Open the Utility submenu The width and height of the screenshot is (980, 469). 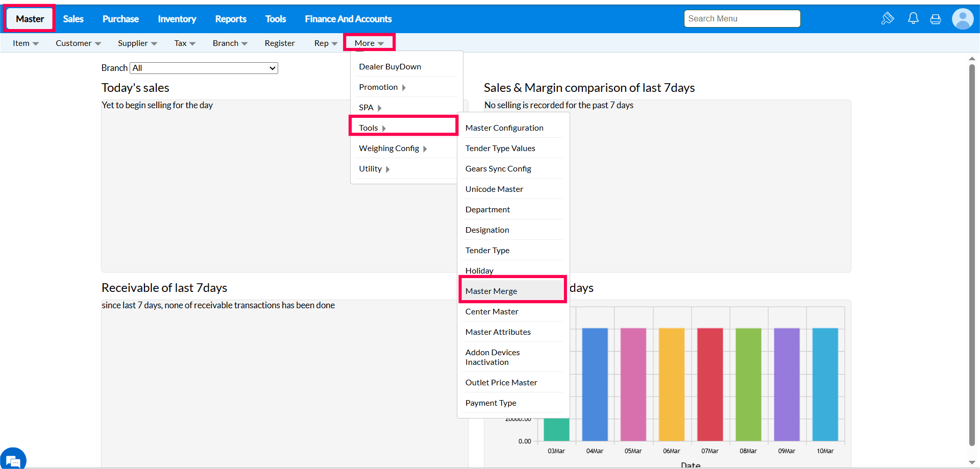(x=374, y=169)
